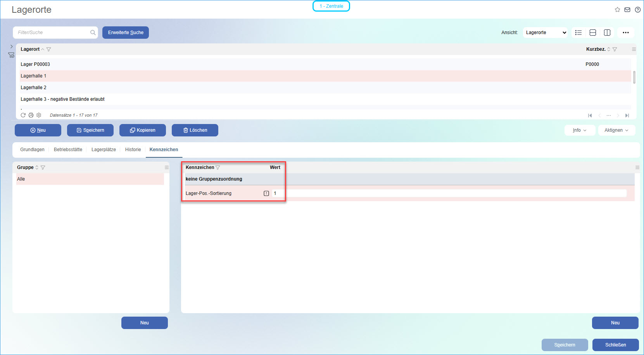The image size is (644, 355).
Task: Open the Ansicht Lagerorte dropdown
Action: click(546, 33)
